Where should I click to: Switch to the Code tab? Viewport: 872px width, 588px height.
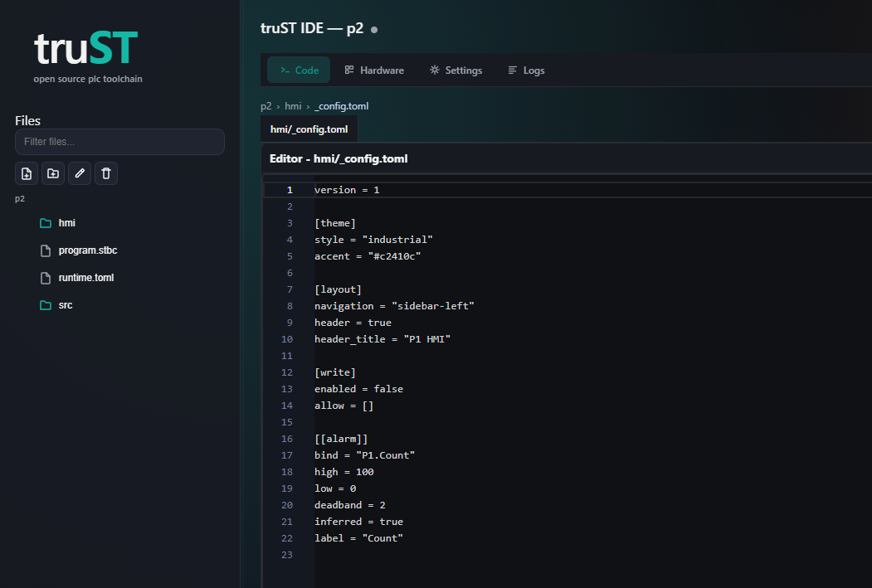(x=299, y=70)
